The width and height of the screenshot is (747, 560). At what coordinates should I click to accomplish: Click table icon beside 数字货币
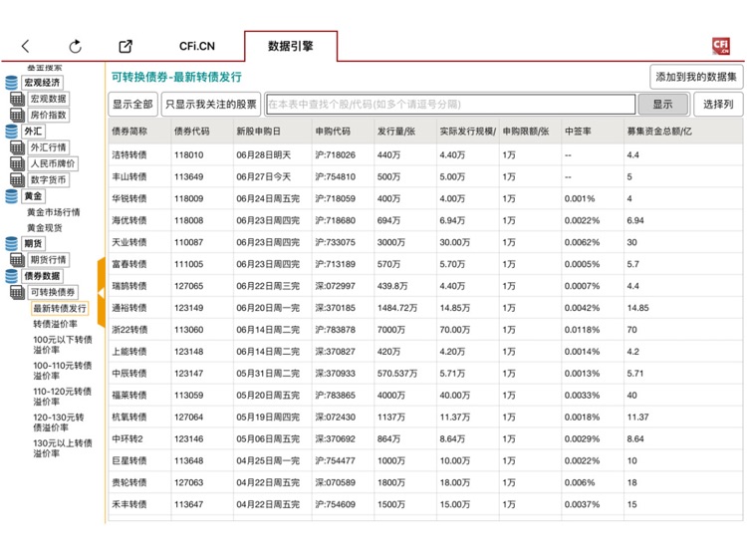[x=17, y=179]
